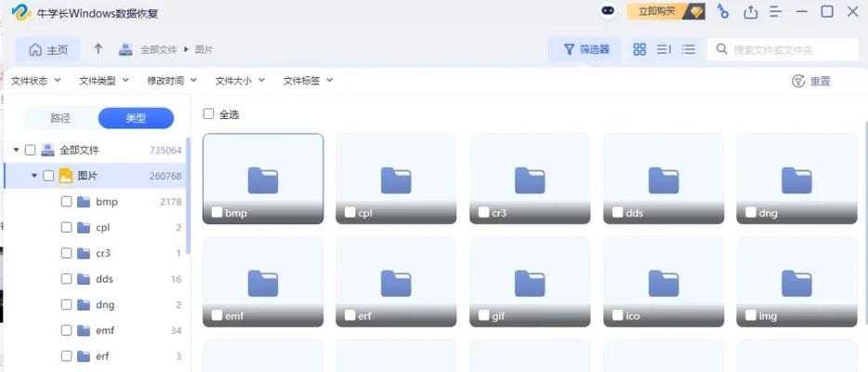
Task: Switch to the 路径 tab
Action: pos(60,118)
